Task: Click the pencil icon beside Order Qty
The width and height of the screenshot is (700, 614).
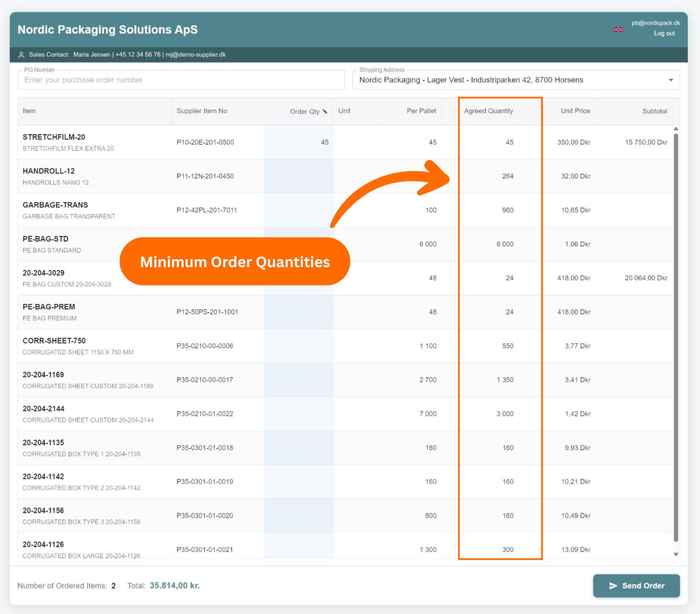Action: 325,111
